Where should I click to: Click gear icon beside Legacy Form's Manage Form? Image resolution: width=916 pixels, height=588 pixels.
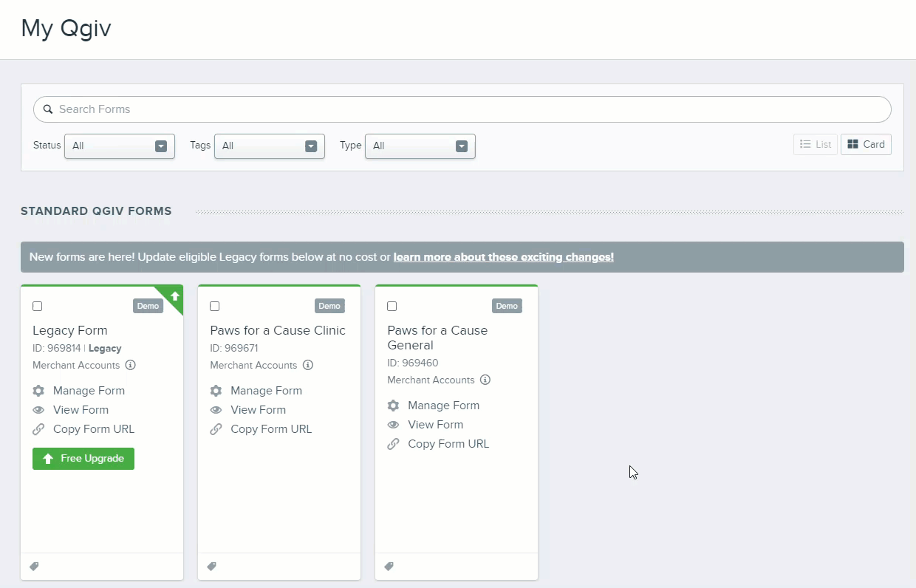pos(38,391)
